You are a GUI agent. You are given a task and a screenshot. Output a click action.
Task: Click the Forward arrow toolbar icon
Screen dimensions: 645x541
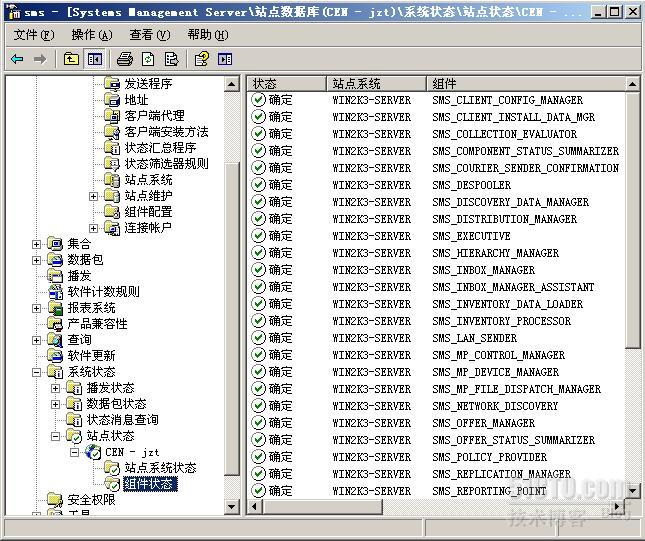click(40, 59)
